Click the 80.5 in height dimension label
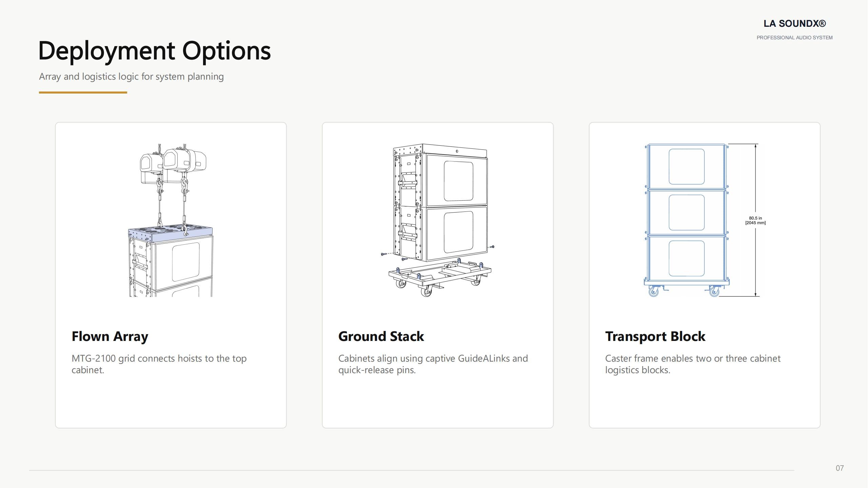868x488 pixels. click(755, 220)
